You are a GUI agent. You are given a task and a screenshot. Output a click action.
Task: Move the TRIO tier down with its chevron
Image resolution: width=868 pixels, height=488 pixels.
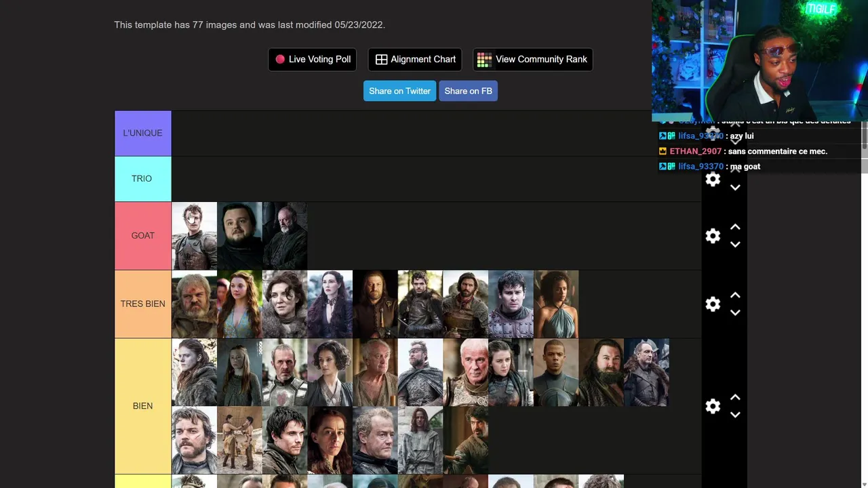tap(735, 188)
